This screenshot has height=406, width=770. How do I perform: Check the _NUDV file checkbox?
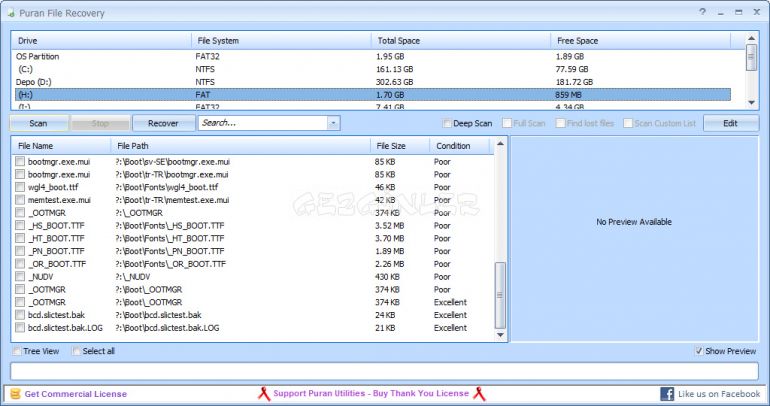(20, 276)
